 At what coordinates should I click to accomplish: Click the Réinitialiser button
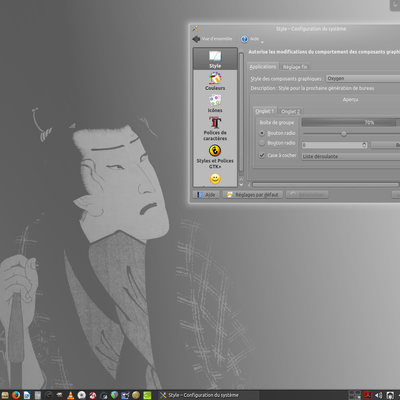(307, 195)
